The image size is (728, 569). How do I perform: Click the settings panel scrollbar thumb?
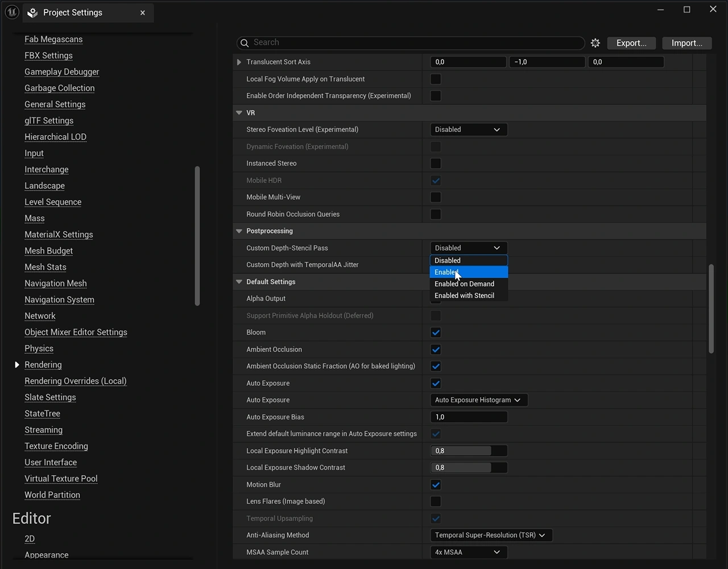tap(711, 309)
